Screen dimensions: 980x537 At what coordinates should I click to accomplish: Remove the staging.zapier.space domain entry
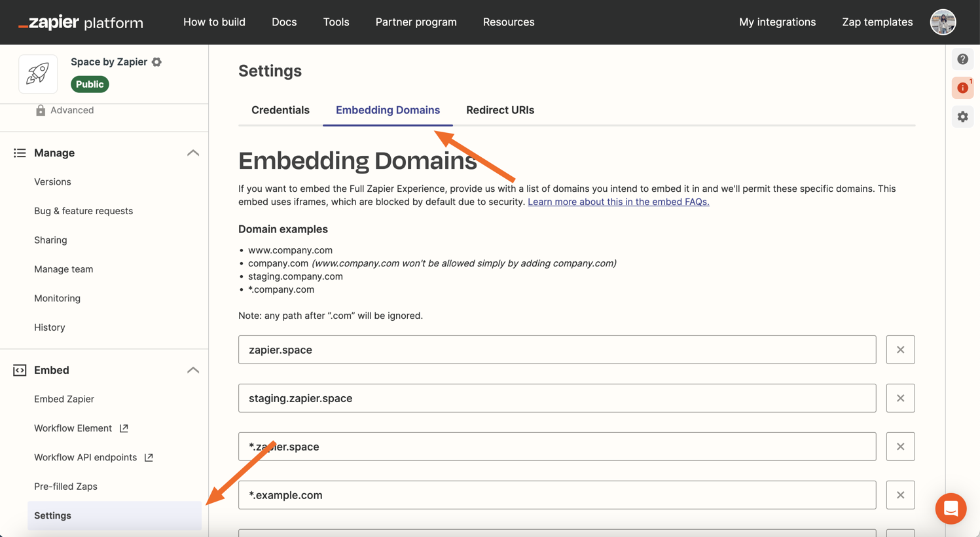[900, 398]
